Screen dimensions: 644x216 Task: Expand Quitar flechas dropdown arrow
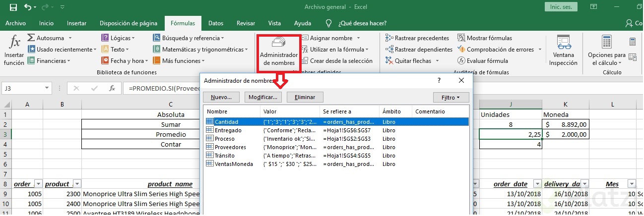point(437,60)
